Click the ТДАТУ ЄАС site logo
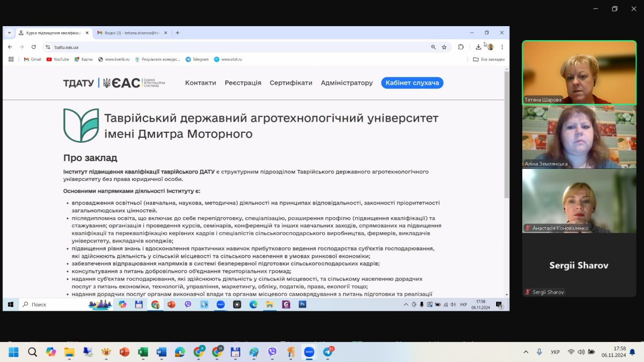Viewport: 644px width, 362px height. click(x=114, y=83)
